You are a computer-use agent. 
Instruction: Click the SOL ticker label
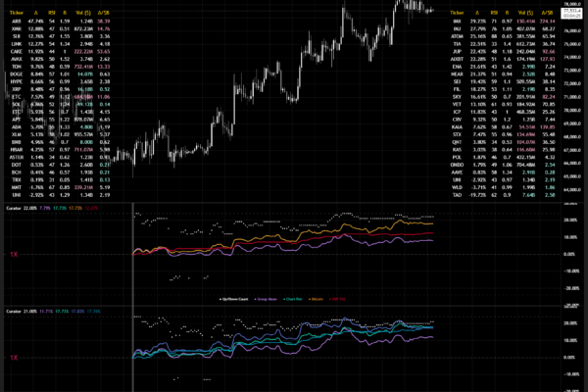[17, 104]
